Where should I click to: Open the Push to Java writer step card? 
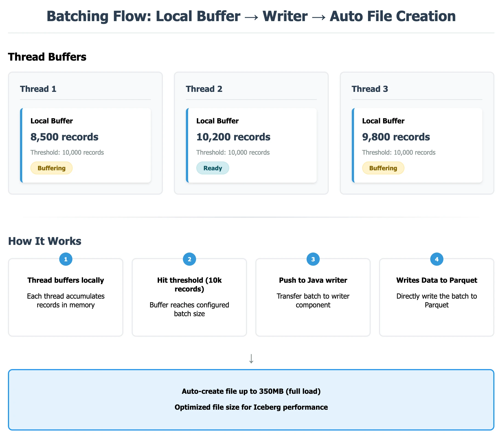[313, 298]
